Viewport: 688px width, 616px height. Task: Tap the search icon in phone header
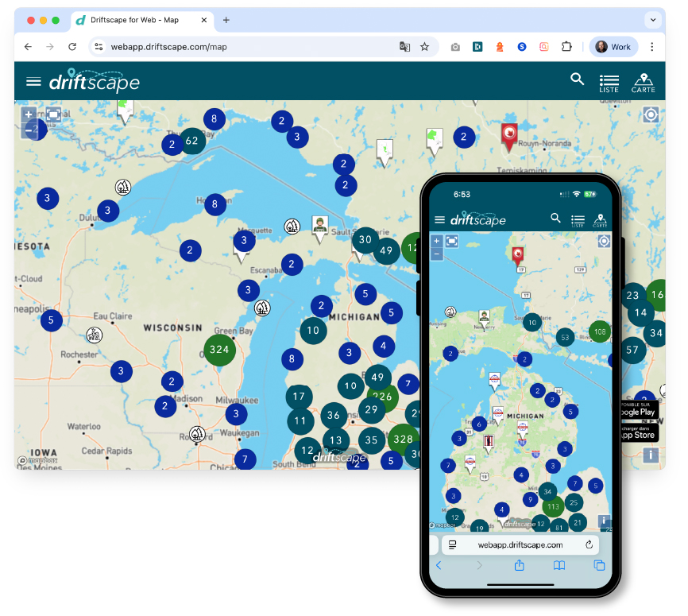click(555, 218)
